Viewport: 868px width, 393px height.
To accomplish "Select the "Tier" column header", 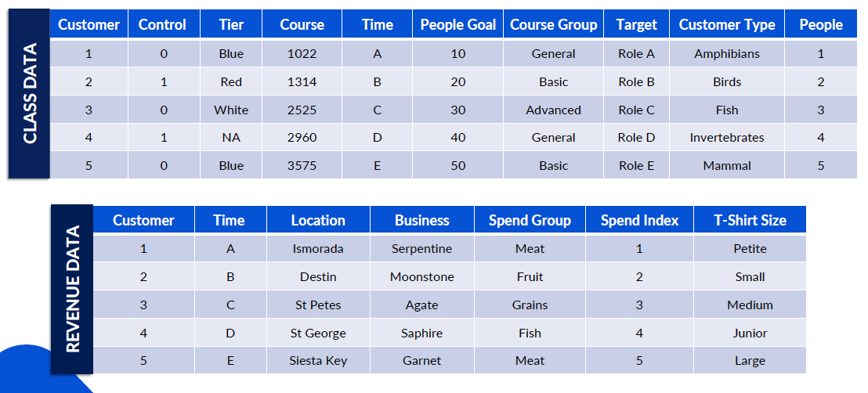I will coord(231,25).
